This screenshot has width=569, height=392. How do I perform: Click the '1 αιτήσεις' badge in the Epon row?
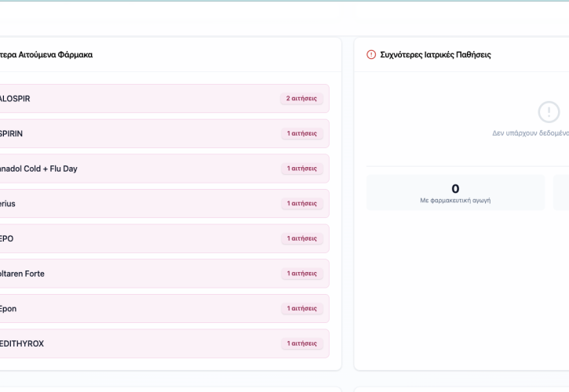click(x=302, y=309)
